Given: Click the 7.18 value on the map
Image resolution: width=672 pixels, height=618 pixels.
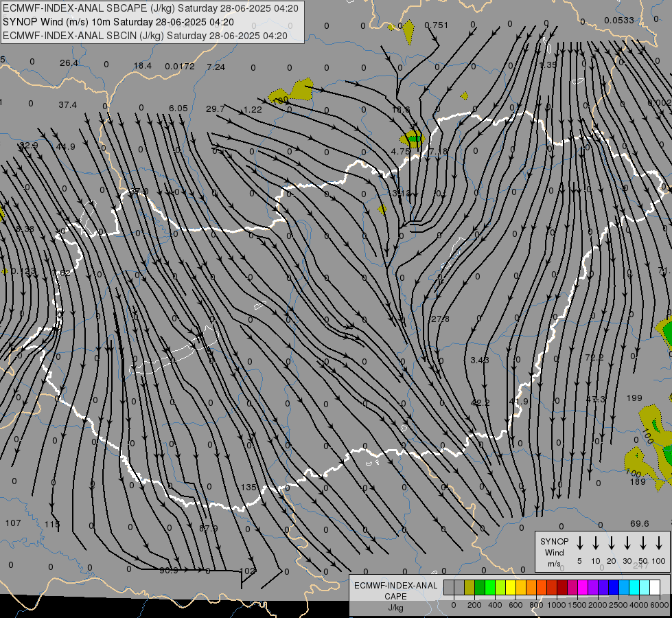Looking at the screenshot, I should point(438,151).
